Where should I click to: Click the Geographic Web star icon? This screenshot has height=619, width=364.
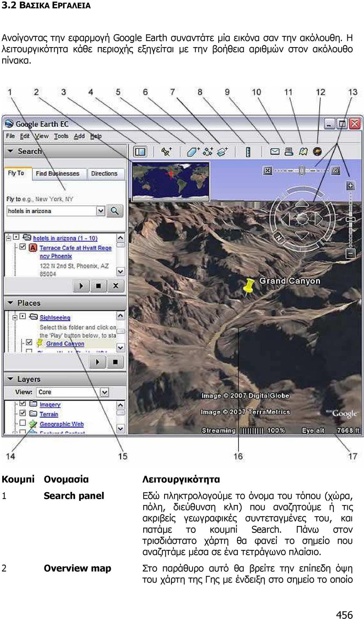point(33,424)
